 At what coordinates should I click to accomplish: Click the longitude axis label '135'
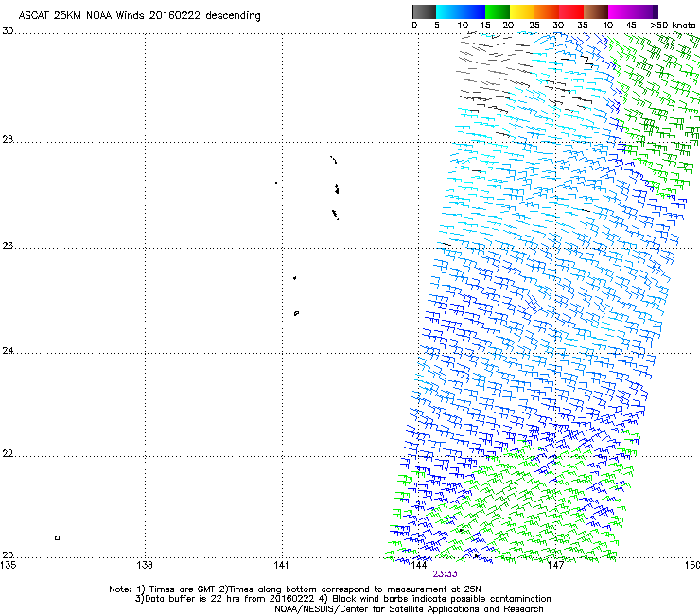[x=9, y=565]
